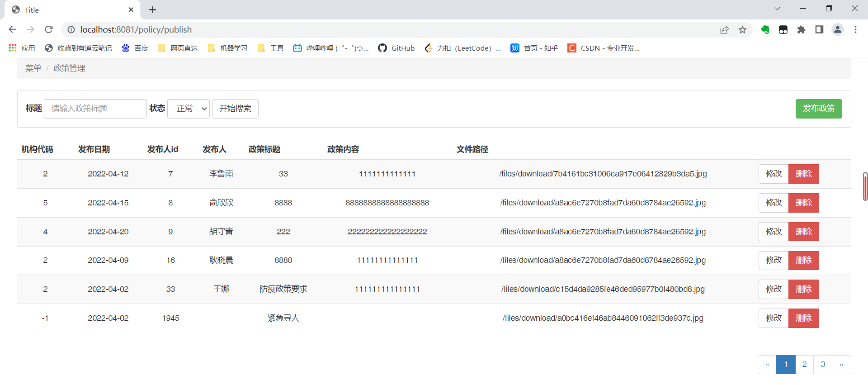
Task: Click 删除 for 李鲁南 row
Action: click(804, 174)
